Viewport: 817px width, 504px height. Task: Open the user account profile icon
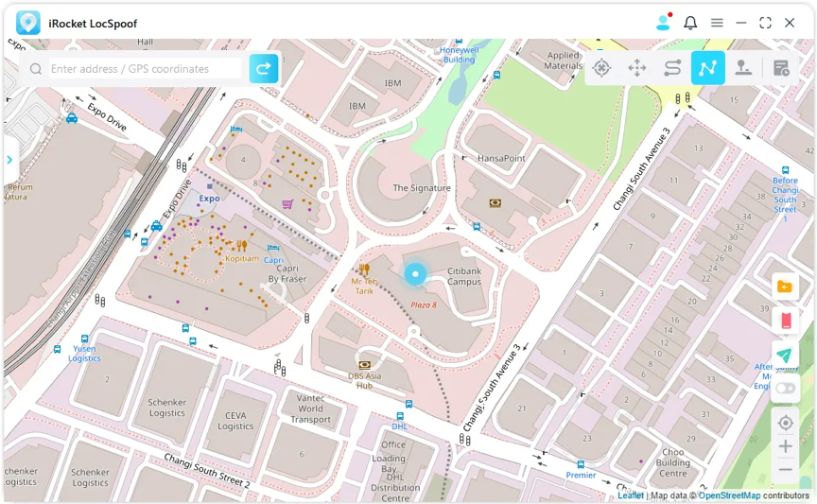click(663, 23)
